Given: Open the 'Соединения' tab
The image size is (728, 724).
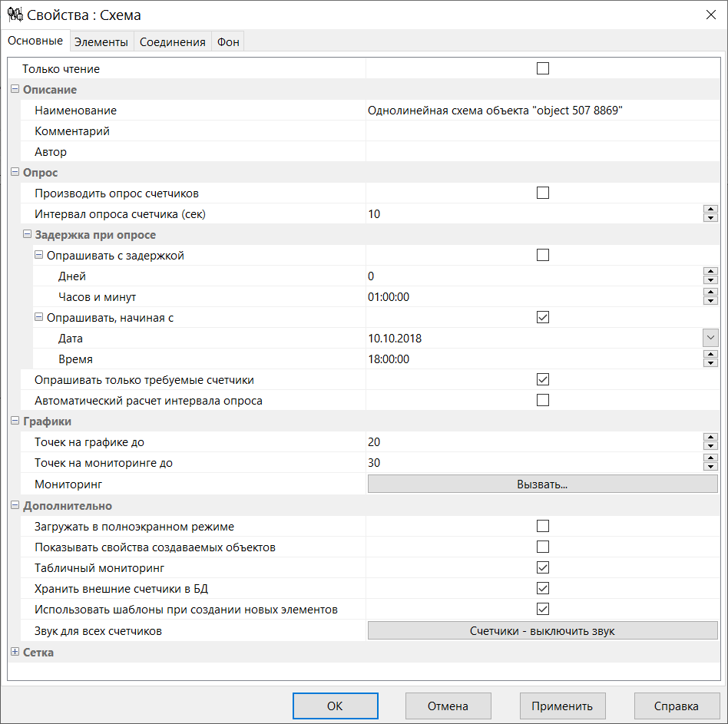Looking at the screenshot, I should point(172,42).
